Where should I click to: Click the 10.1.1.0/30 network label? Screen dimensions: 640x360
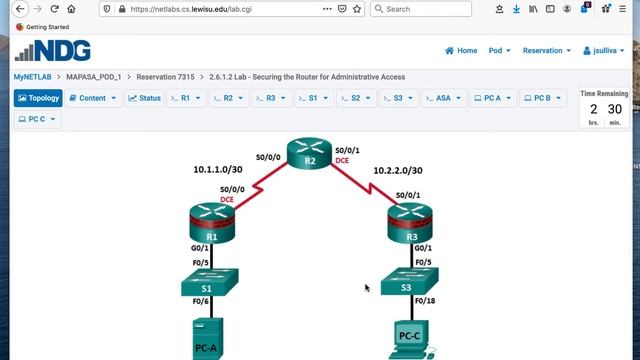coord(218,169)
